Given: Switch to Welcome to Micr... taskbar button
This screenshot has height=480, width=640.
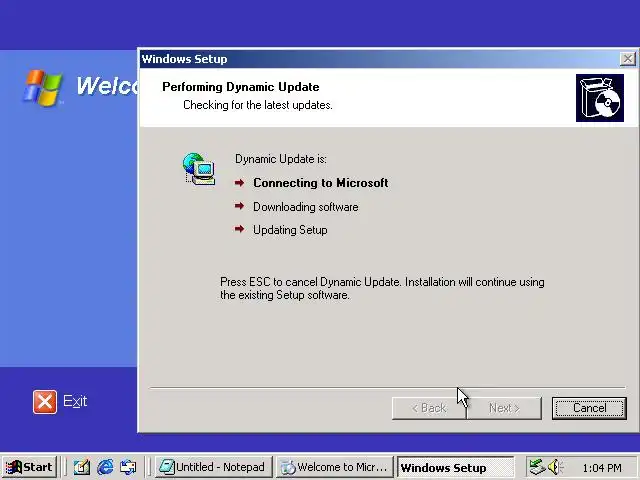Looking at the screenshot, I should click(x=335, y=467).
